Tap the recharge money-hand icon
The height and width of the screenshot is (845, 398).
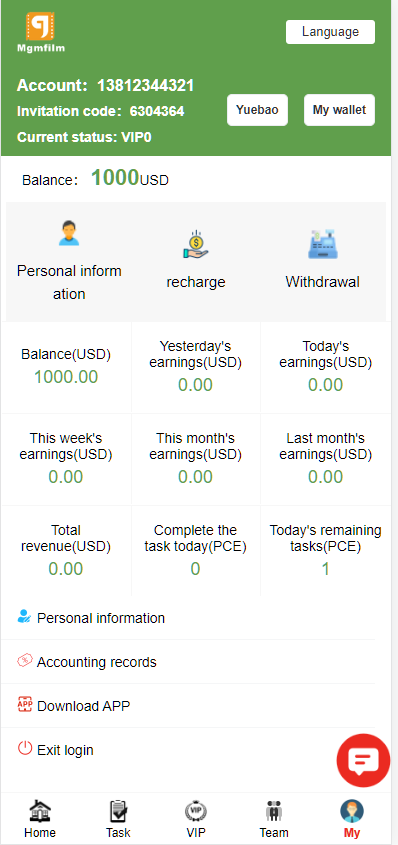point(195,244)
